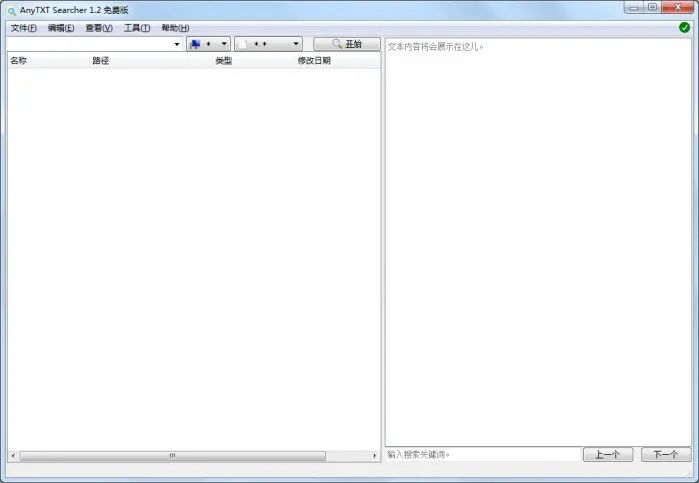
Task: Click the search keyword input box
Action: [90, 44]
